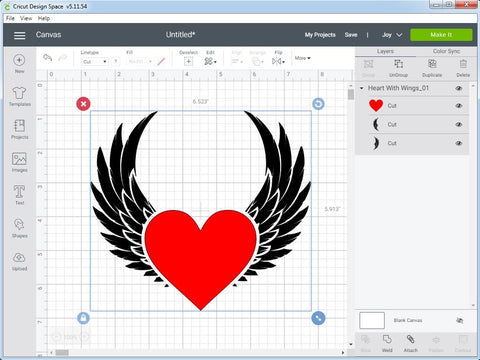Delete the selected layer via trash icon
480x360 pixels.
point(463,68)
